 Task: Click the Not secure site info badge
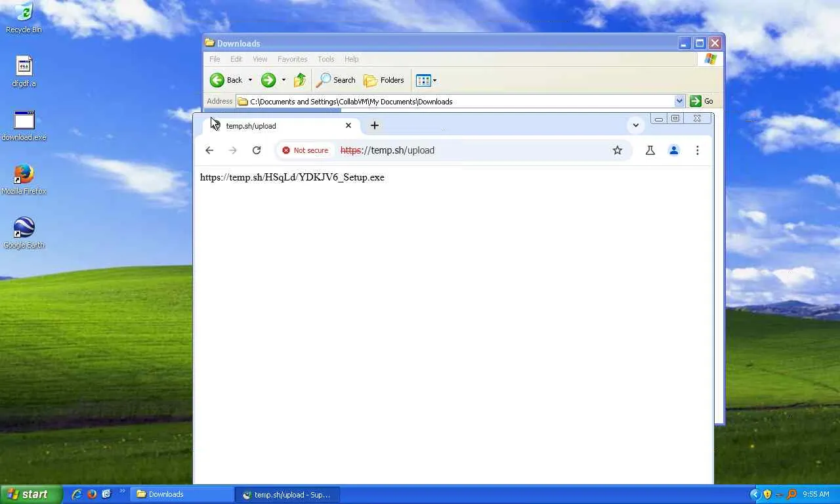point(305,150)
